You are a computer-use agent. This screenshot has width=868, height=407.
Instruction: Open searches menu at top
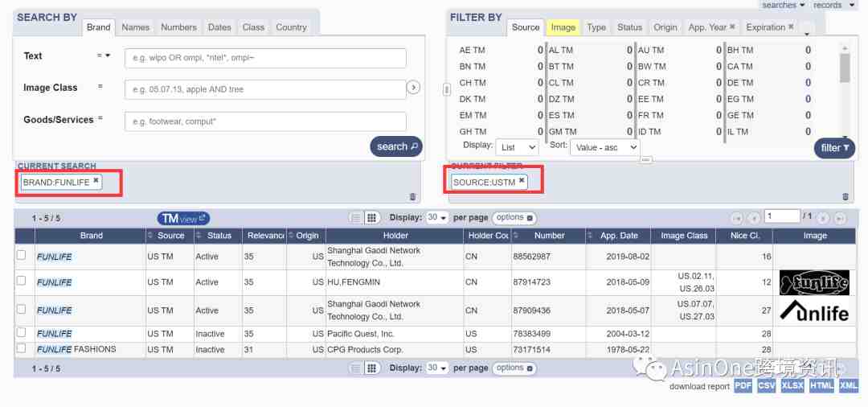(x=784, y=5)
